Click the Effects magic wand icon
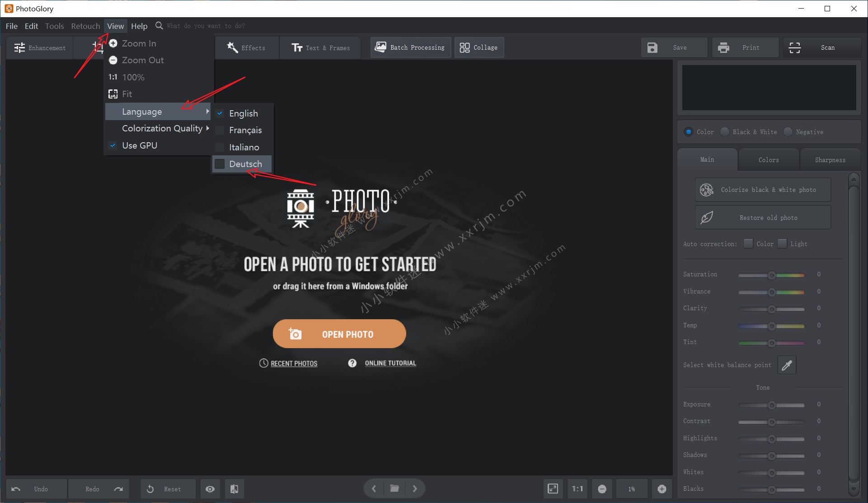The width and height of the screenshot is (868, 503). pos(232,47)
